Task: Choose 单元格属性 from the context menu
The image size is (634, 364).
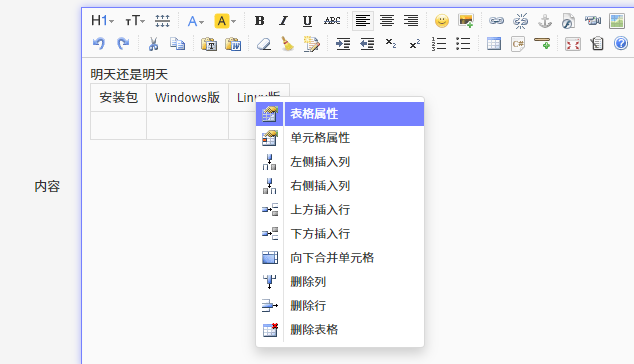Action: (x=340, y=138)
